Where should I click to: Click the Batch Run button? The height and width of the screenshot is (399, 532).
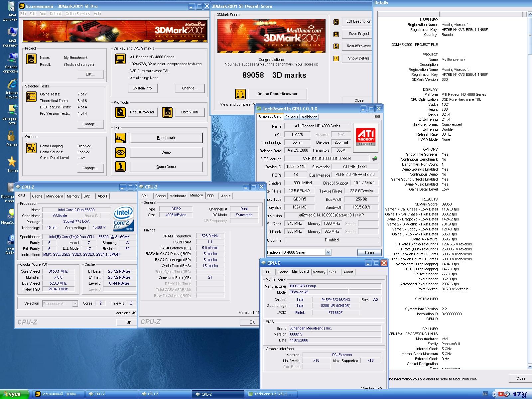click(x=190, y=112)
